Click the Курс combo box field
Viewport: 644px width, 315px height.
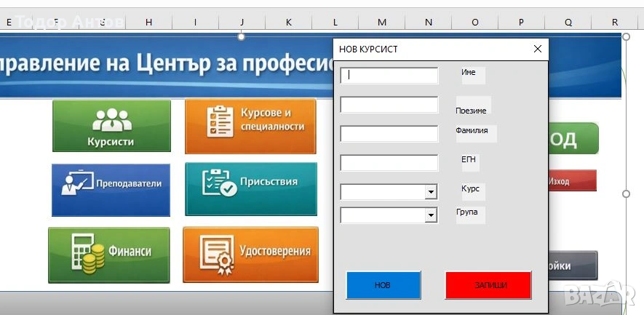(383, 192)
